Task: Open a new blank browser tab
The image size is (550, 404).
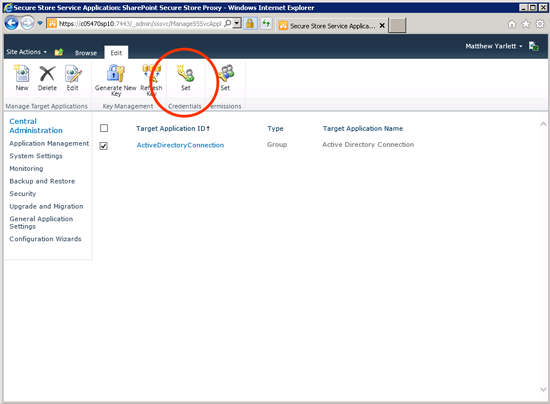Action: (x=397, y=25)
